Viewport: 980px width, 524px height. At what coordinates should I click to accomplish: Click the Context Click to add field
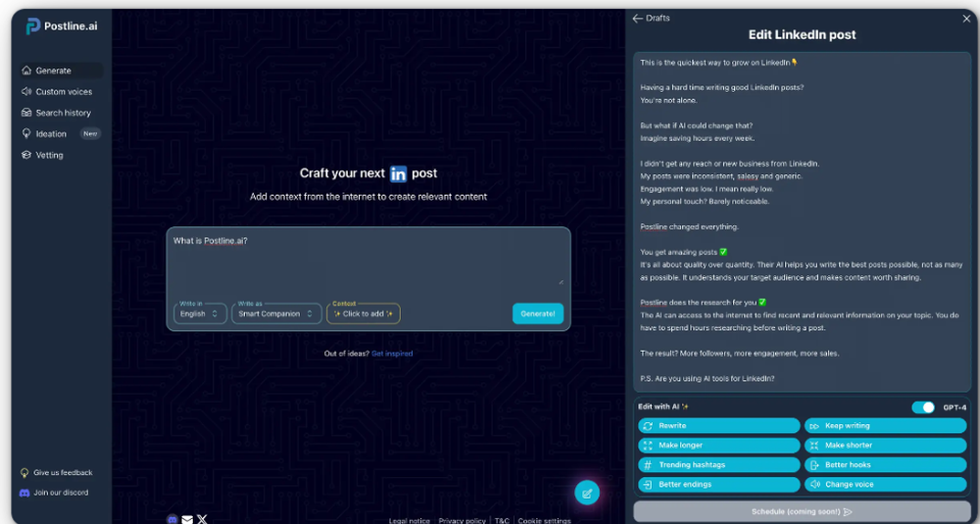pyautogui.click(x=364, y=313)
